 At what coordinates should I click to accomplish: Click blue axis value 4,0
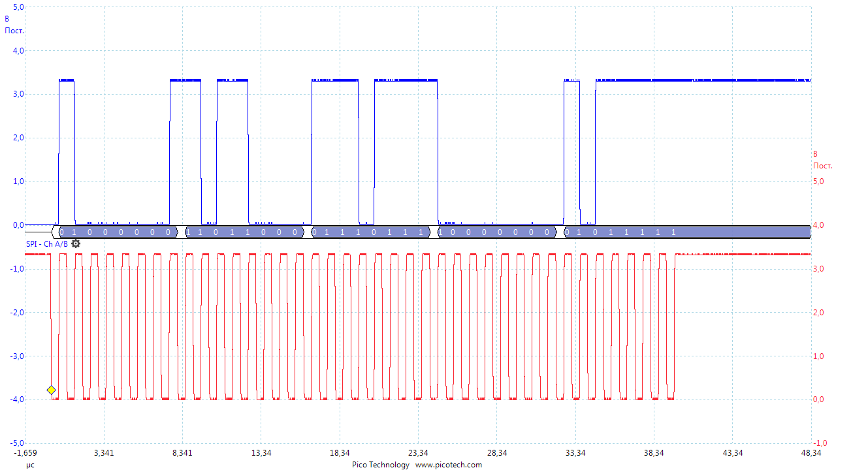click(18, 51)
